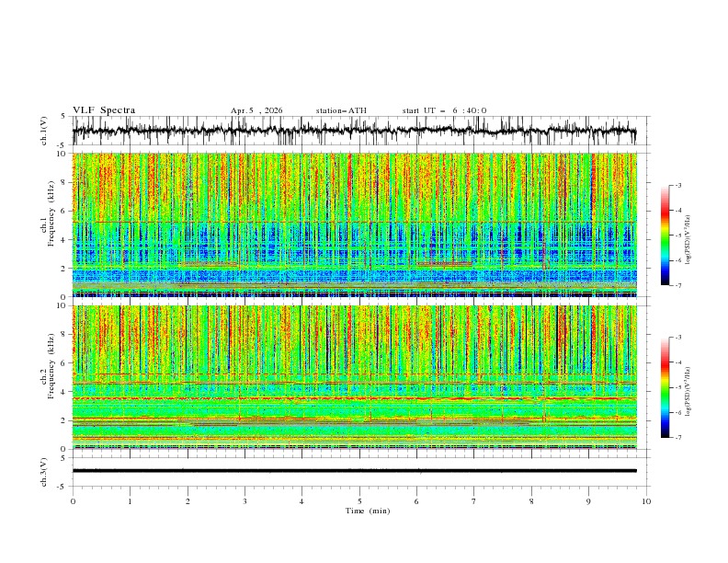
Task: Click the 'Time (min)' axis label
Action: click(x=368, y=511)
